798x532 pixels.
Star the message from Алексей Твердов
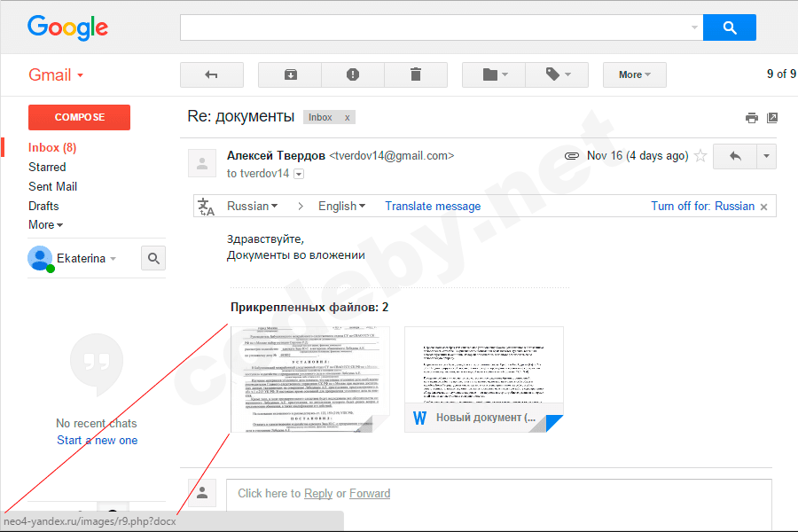700,156
